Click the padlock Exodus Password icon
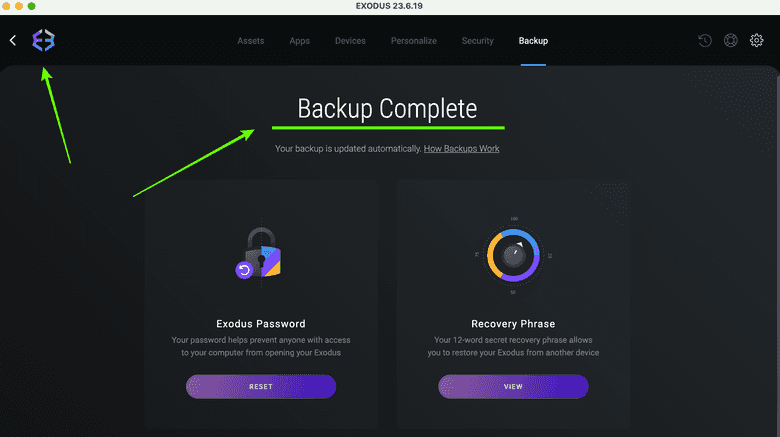 [x=260, y=254]
